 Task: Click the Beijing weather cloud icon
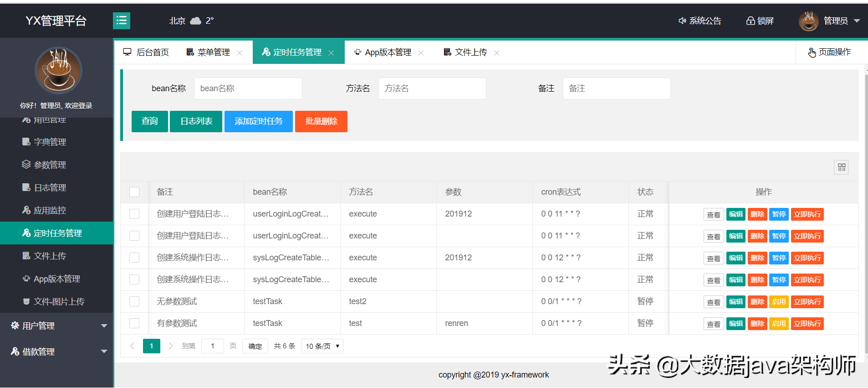point(195,21)
